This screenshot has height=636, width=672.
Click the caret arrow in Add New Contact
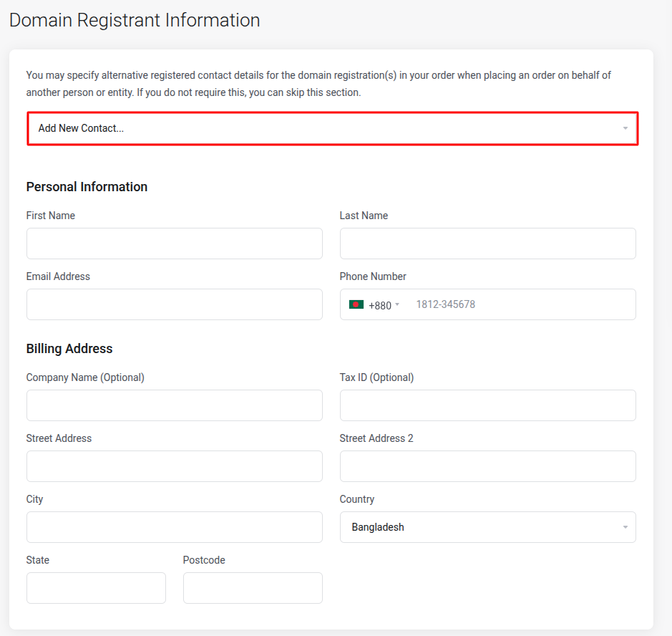[x=625, y=129]
